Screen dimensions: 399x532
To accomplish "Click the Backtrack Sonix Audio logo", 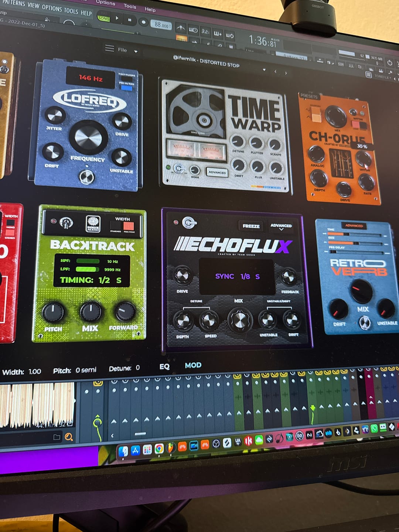I will point(93,224).
